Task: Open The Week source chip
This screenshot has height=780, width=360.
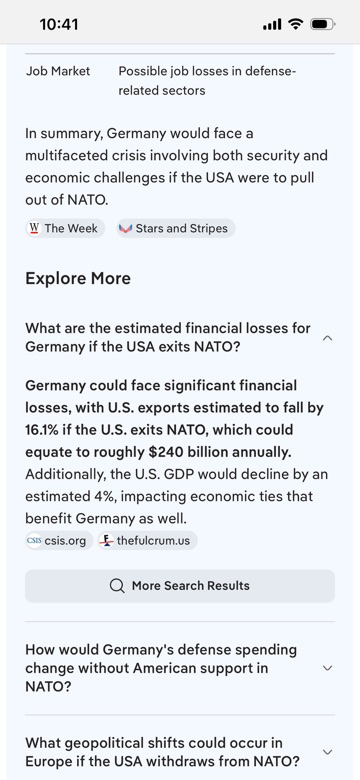Action: point(65,228)
